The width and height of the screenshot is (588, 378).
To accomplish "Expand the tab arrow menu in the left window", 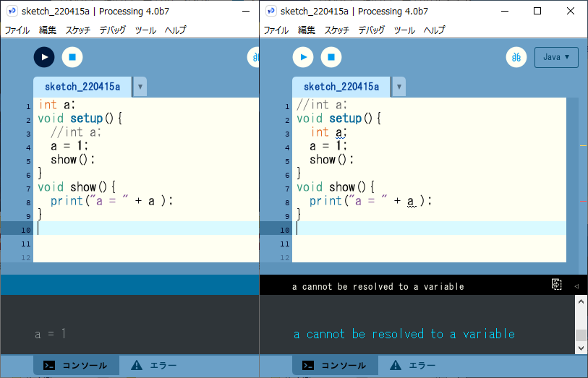I will tap(140, 87).
